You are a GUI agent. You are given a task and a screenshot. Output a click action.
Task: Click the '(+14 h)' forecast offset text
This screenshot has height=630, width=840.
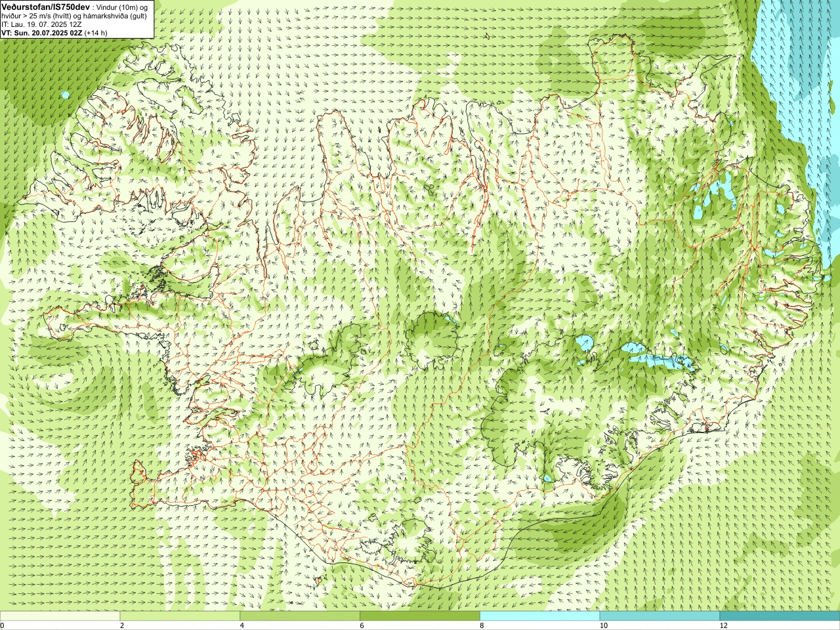coord(96,33)
